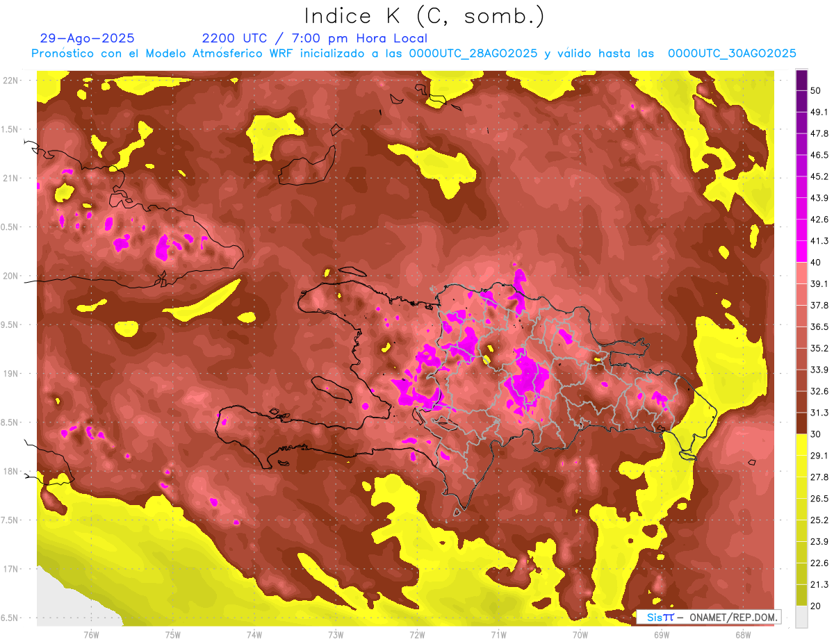The image size is (834, 644).
Task: Click the initialization timestamp '0000UTC_28AGO2025'
Action: (x=473, y=53)
